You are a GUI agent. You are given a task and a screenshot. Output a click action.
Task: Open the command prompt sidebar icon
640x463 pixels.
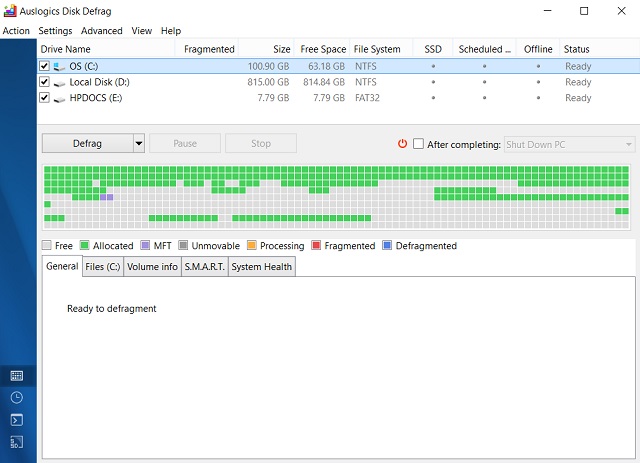(16, 420)
